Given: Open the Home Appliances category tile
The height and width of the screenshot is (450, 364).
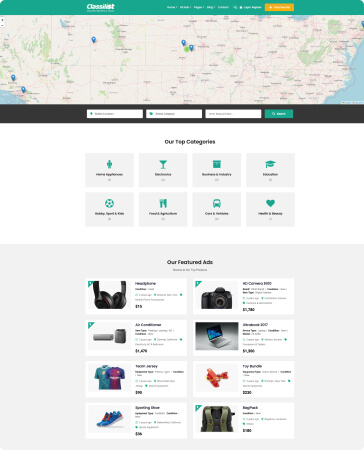Looking at the screenshot, I should [x=109, y=170].
